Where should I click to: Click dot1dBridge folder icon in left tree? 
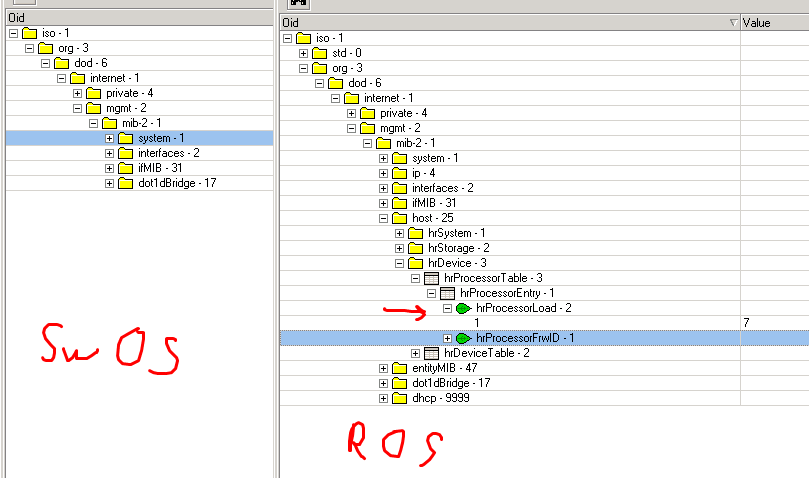click(x=125, y=183)
